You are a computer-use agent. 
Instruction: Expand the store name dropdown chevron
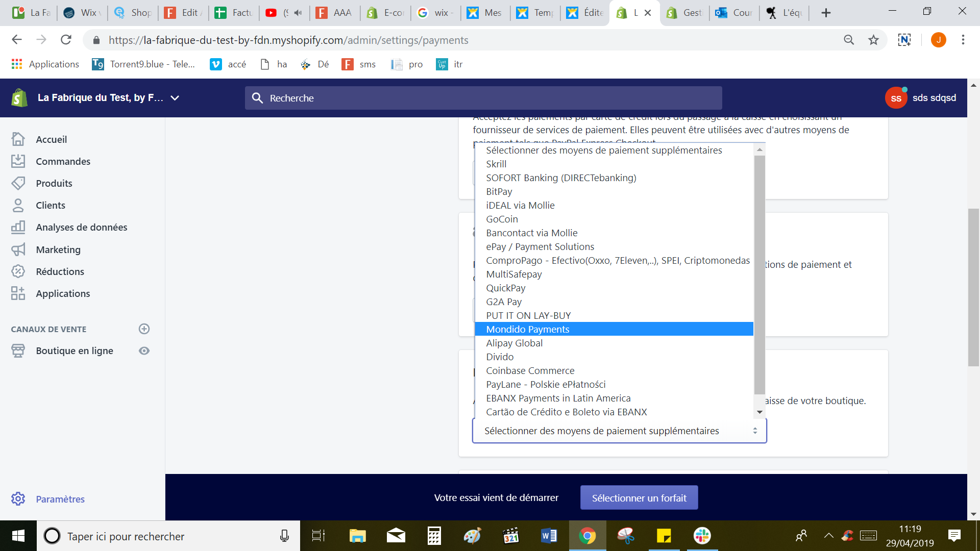coord(175,98)
